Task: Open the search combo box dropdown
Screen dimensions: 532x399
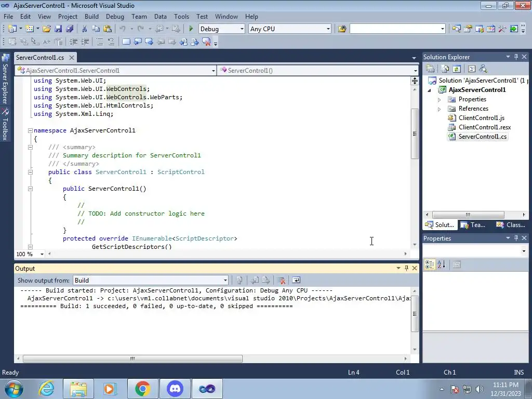Action: 443,29
